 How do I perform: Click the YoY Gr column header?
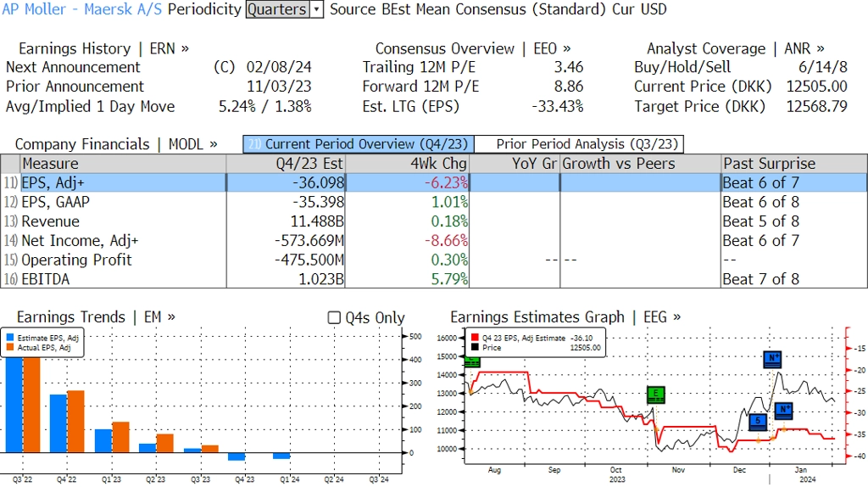coord(515,164)
